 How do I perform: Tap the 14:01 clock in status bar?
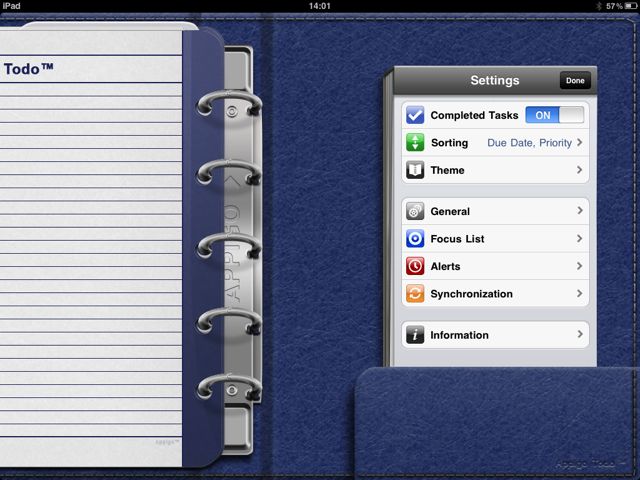(x=319, y=6)
